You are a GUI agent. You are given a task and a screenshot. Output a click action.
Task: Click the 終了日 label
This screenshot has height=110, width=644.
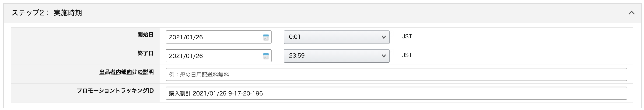pos(146,53)
